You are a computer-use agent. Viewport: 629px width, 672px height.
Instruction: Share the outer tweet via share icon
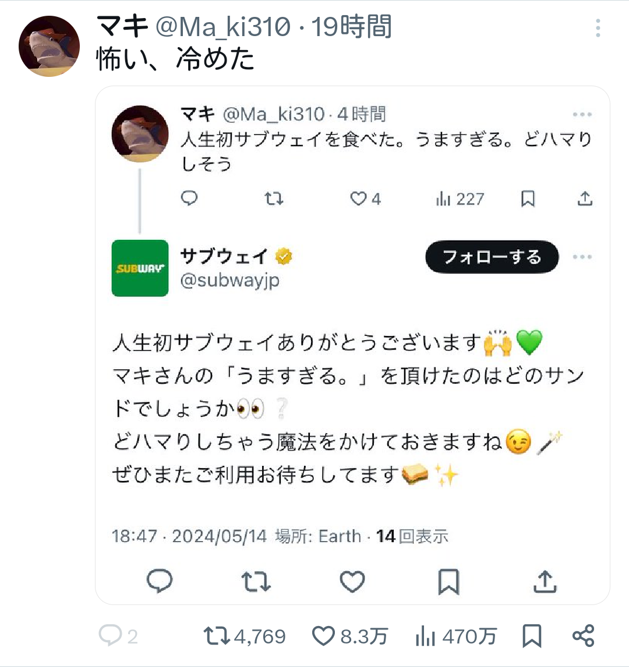[584, 635]
